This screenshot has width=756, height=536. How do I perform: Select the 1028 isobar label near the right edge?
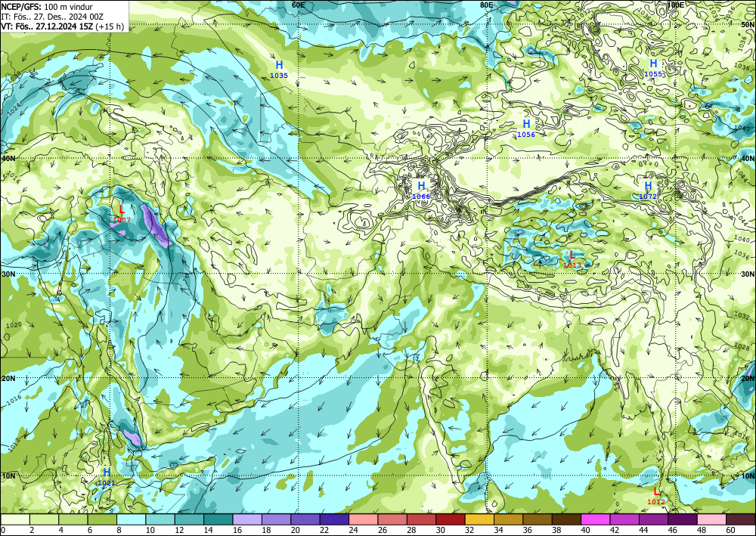coord(742,347)
